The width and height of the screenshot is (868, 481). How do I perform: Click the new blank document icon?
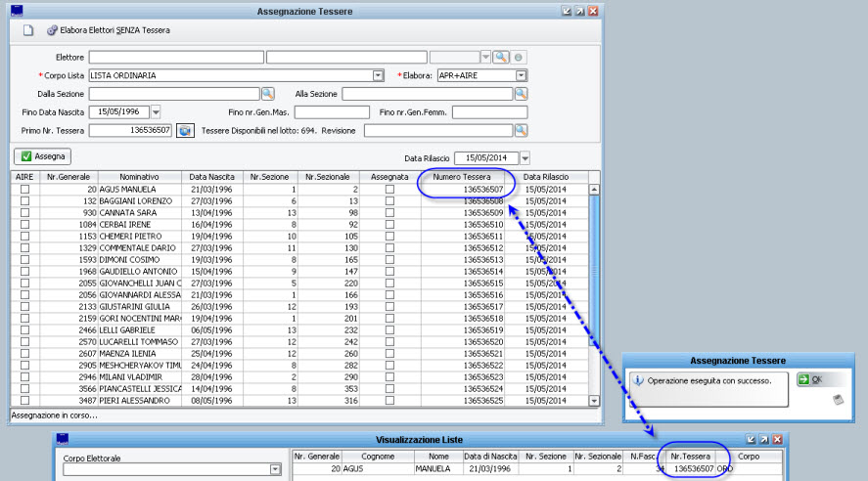pos(28,30)
